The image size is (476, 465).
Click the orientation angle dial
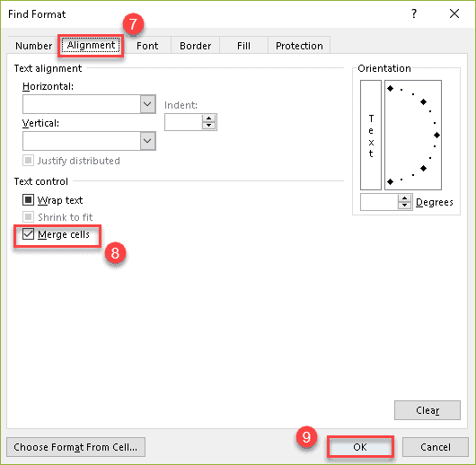413,135
